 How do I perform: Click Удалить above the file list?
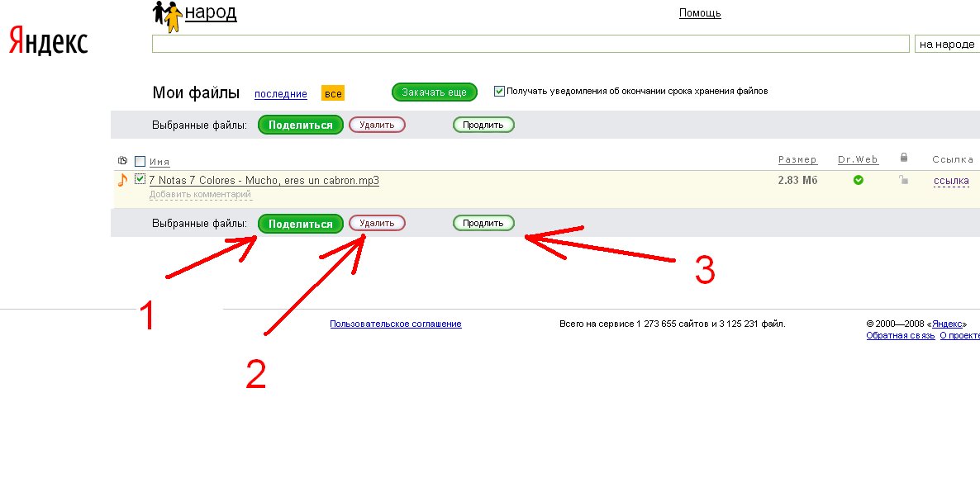point(377,125)
